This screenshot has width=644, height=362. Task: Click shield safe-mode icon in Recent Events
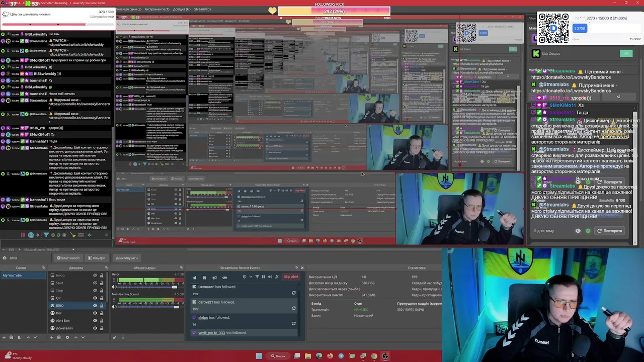245,277
